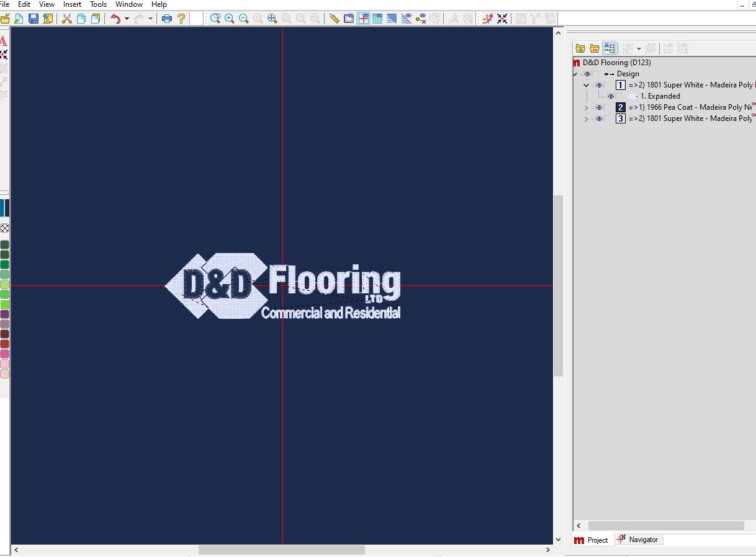756x557 pixels.
Task: Click the Project panel horizontal scrollbar
Action: coord(665,525)
